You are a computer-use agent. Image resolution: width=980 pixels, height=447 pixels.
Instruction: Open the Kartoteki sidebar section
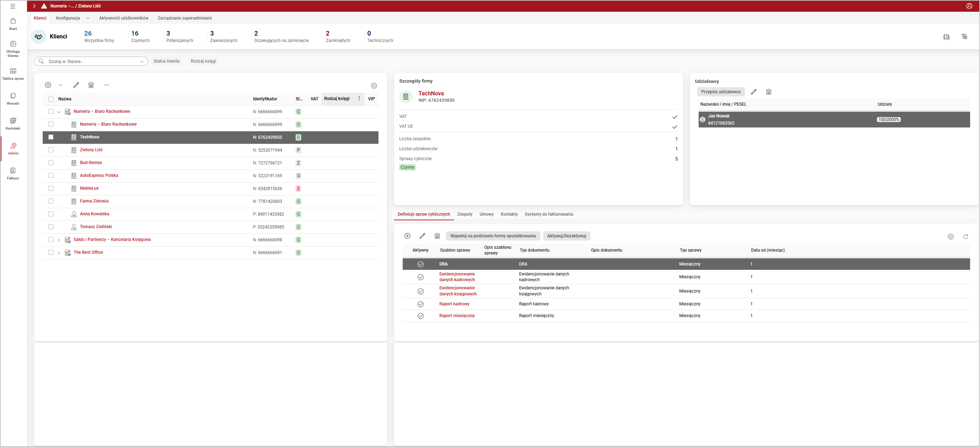pyautogui.click(x=13, y=123)
